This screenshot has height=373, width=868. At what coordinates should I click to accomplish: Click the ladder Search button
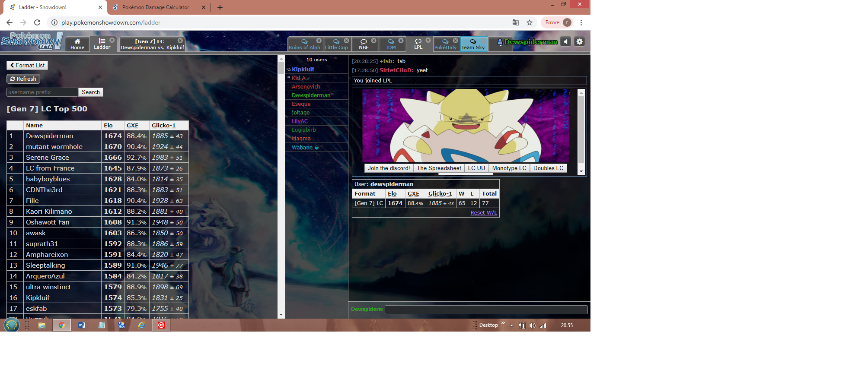[91, 92]
